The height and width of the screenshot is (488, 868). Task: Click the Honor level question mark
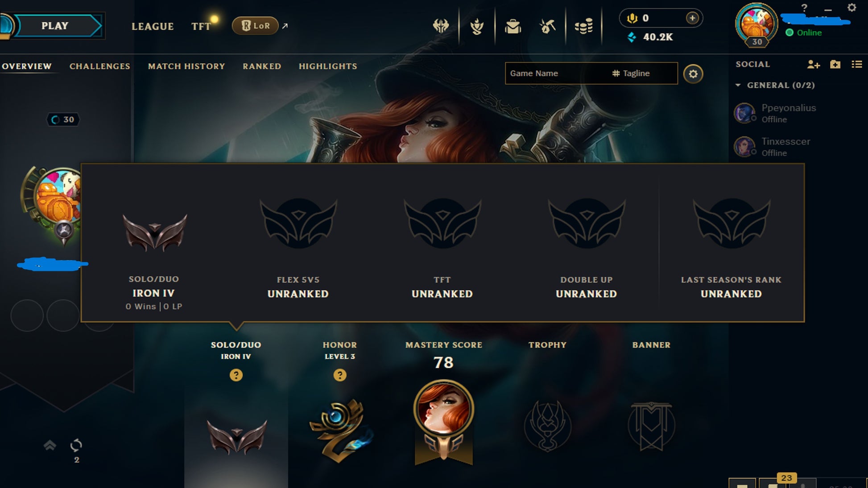tap(340, 375)
